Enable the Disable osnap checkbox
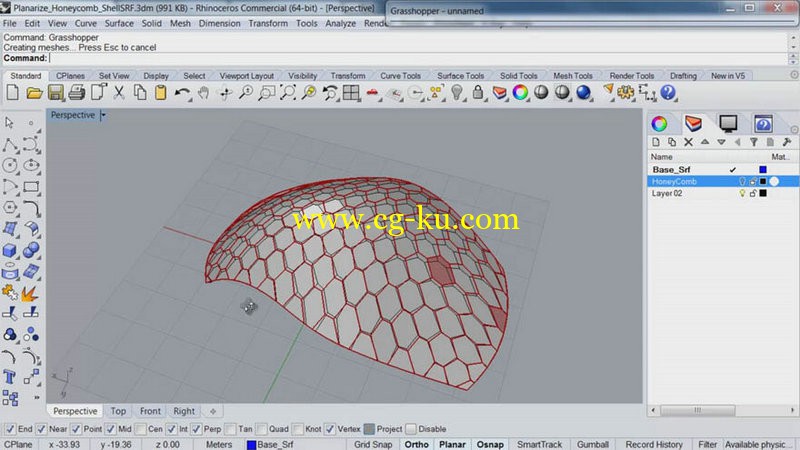Screen dimensions: 800x450 click(x=411, y=429)
